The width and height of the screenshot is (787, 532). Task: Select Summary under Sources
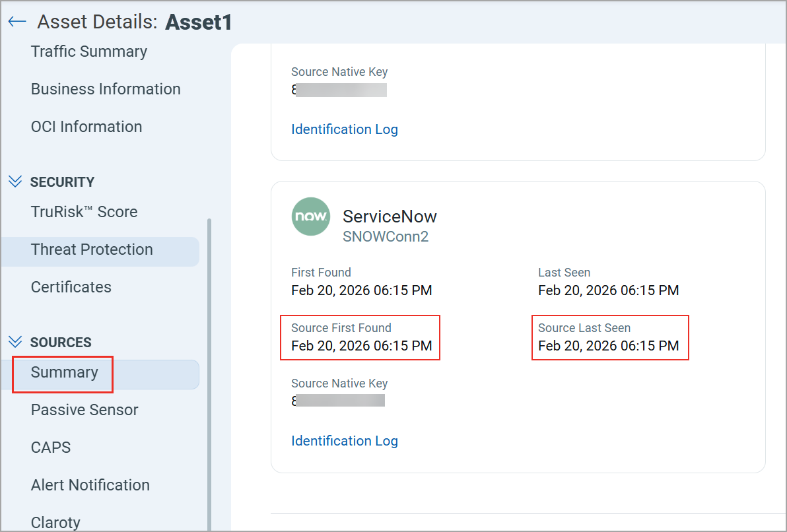coord(64,372)
